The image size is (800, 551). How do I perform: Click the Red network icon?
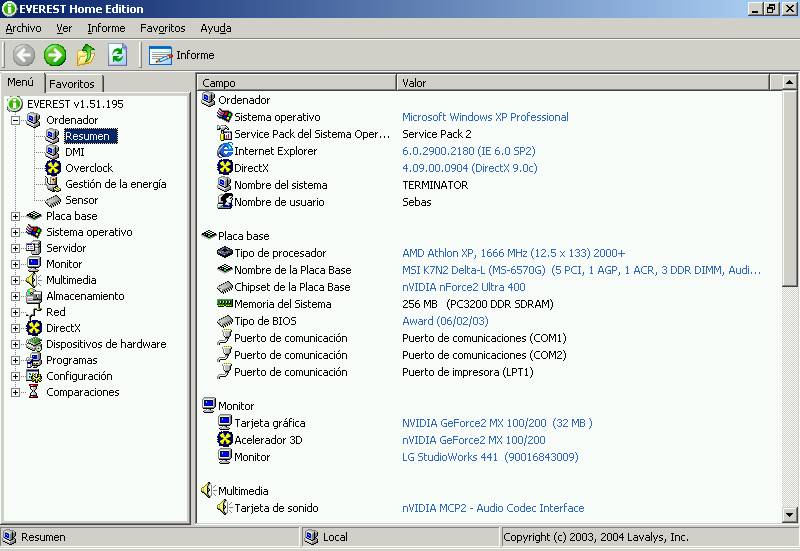[34, 312]
